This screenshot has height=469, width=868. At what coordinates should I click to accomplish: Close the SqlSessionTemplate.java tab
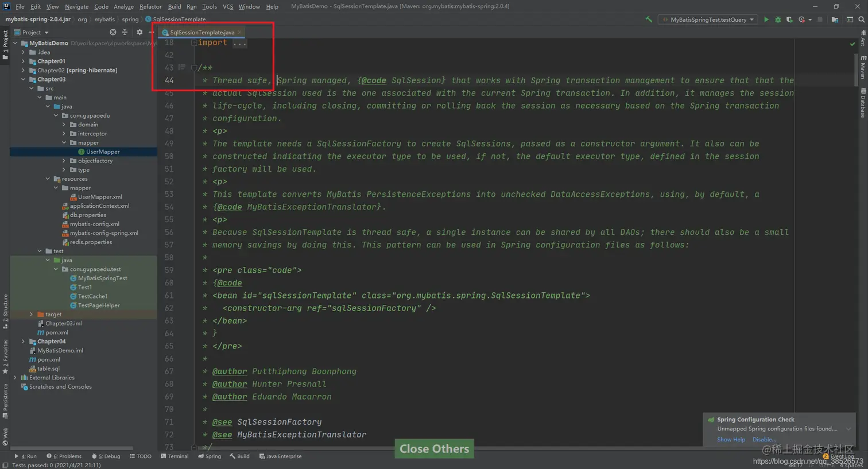coord(240,32)
